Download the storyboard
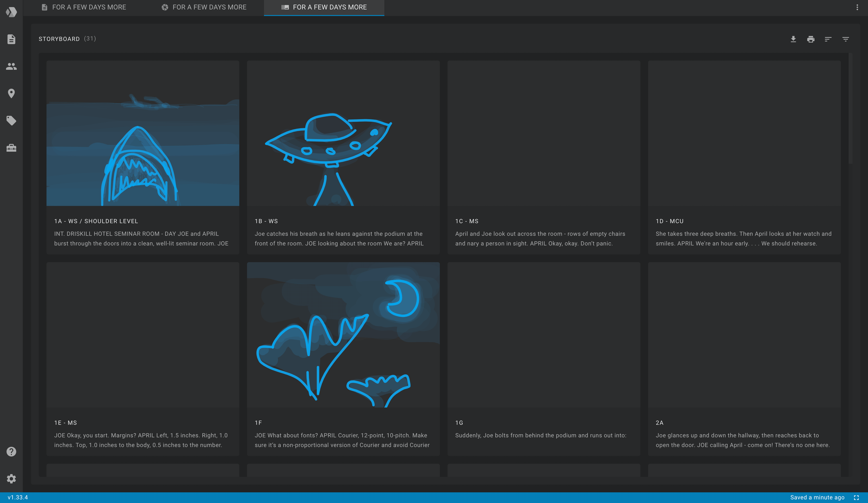The width and height of the screenshot is (868, 503). coord(793,39)
